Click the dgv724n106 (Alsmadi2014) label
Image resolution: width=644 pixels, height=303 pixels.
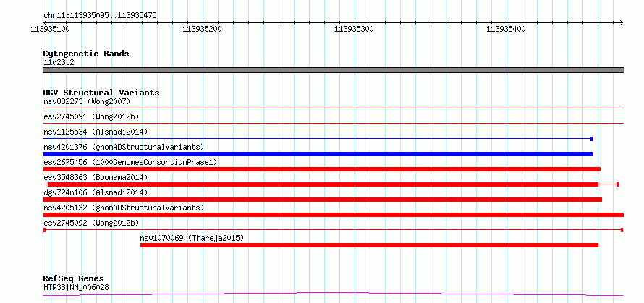pos(96,192)
